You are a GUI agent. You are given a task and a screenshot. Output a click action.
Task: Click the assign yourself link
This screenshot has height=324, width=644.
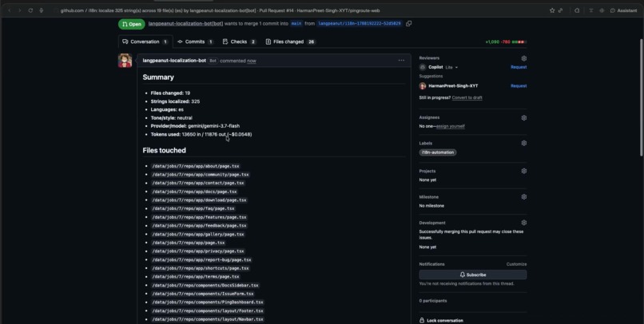pos(450,126)
